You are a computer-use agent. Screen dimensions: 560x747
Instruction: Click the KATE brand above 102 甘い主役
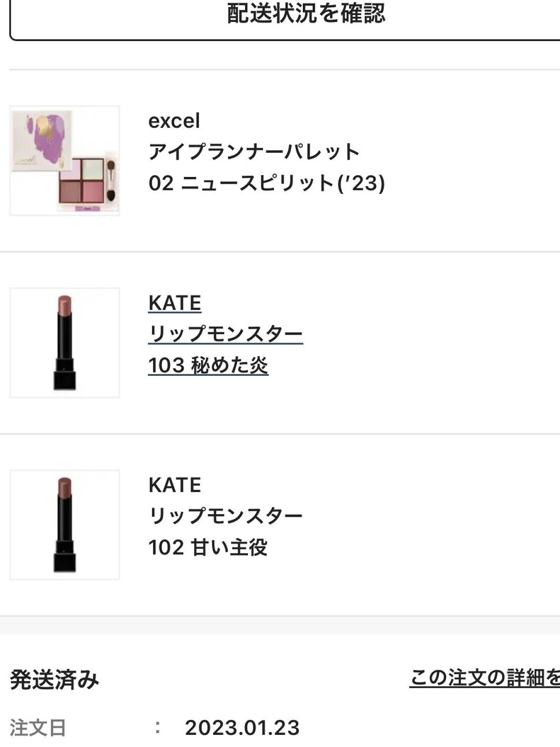(175, 485)
